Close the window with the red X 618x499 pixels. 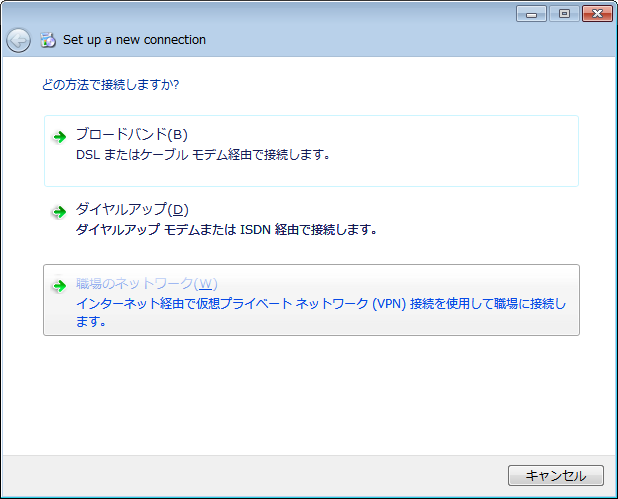pos(597,14)
